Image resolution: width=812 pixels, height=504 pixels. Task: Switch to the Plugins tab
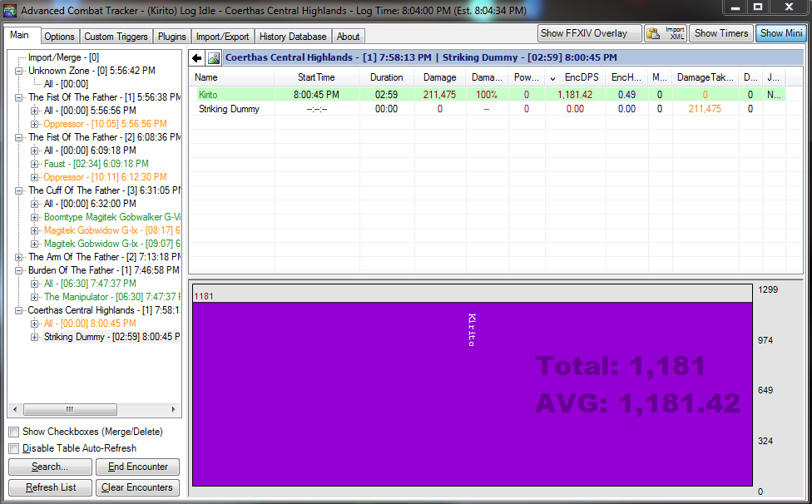171,37
